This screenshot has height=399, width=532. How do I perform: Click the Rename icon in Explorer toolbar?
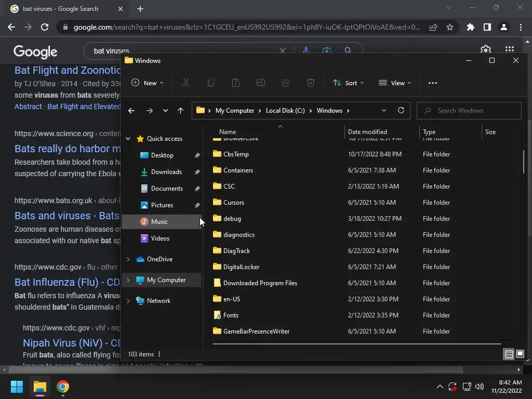tap(261, 83)
